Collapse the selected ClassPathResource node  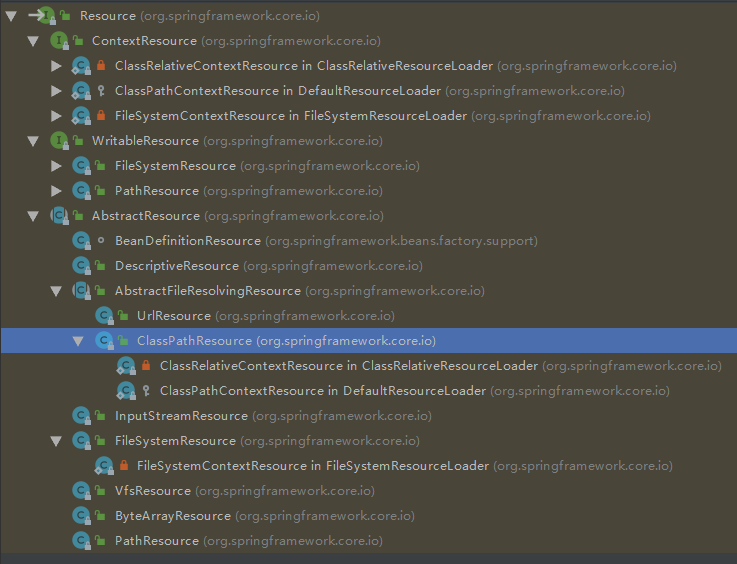tap(78, 341)
